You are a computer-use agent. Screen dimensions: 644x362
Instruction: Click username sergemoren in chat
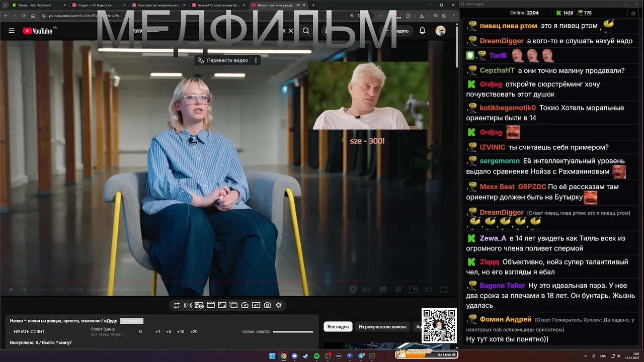[500, 161]
